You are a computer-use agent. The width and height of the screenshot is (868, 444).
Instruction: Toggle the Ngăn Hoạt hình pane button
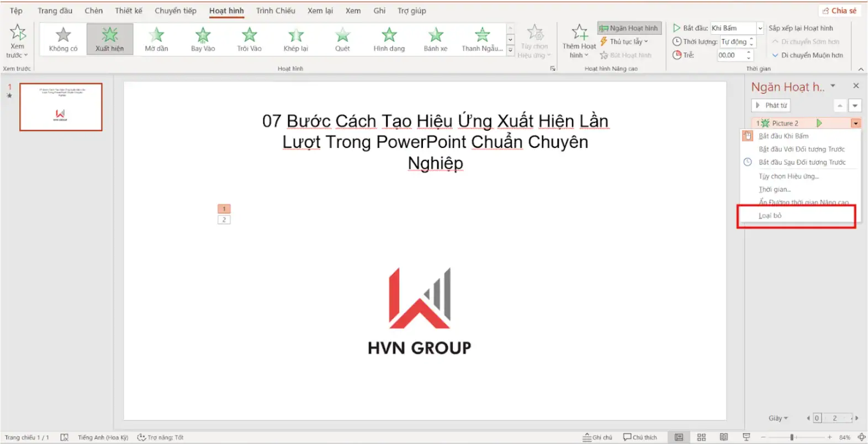(x=629, y=28)
